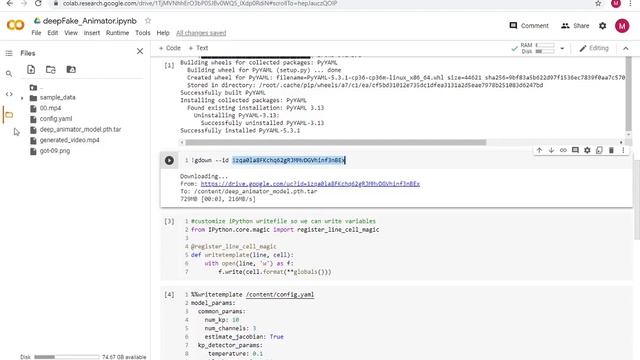The height and width of the screenshot is (360, 640).
Task: Open Colab logo home
Action: click(16, 25)
